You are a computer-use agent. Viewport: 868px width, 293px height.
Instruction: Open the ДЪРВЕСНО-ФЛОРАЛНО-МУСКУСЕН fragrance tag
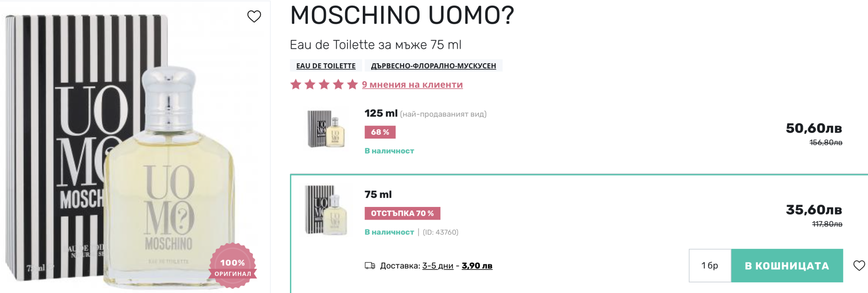433,66
